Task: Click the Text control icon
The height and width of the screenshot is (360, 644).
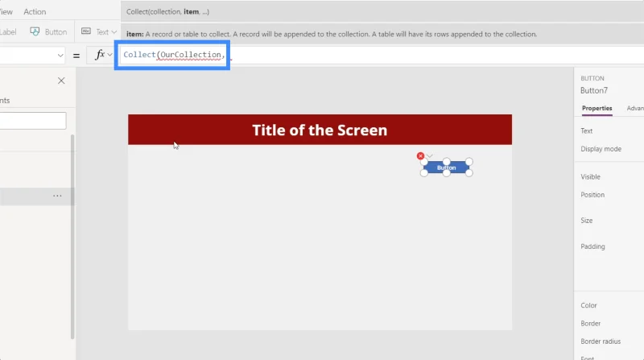Action: click(x=86, y=31)
